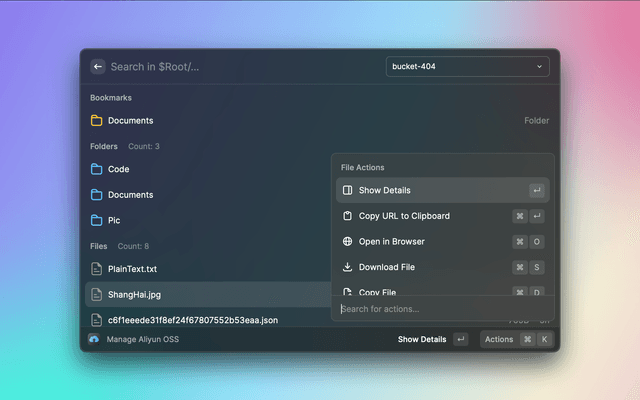This screenshot has width=640, height=400.
Task: Select the c6f1eeede31f8ef24f67807552b53eaa.json file
Action: pos(192,320)
